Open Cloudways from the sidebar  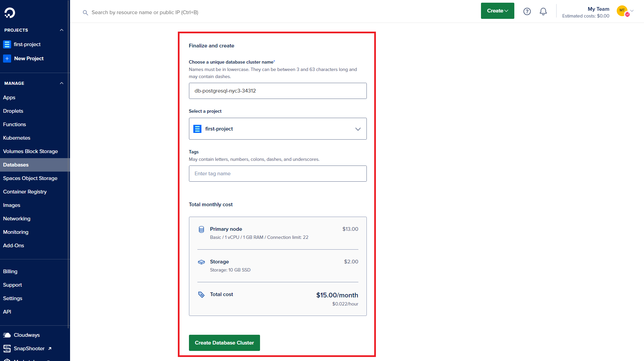click(x=27, y=335)
